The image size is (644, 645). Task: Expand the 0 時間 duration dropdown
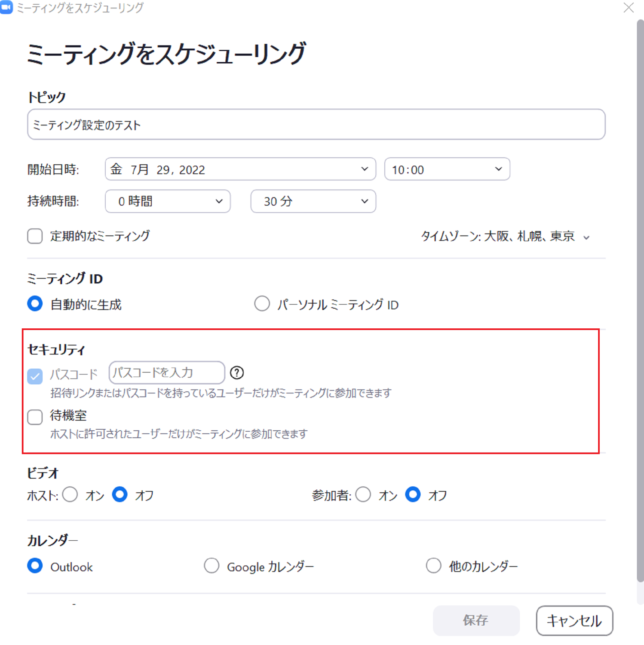pyautogui.click(x=167, y=201)
